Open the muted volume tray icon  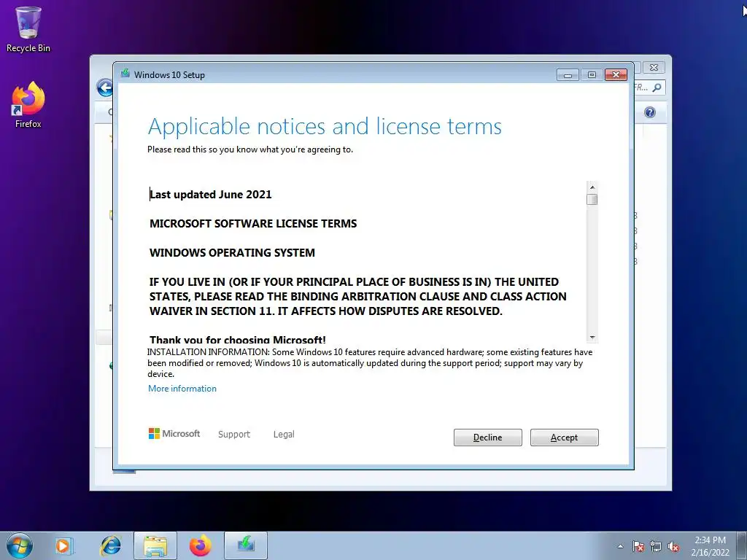(673, 547)
